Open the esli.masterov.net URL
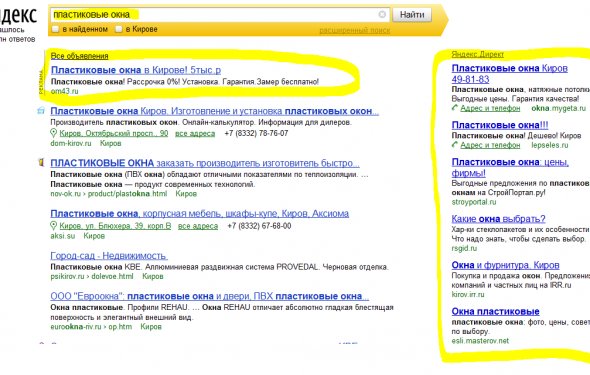Image resolution: width=590 pixels, height=375 pixels. (480, 341)
